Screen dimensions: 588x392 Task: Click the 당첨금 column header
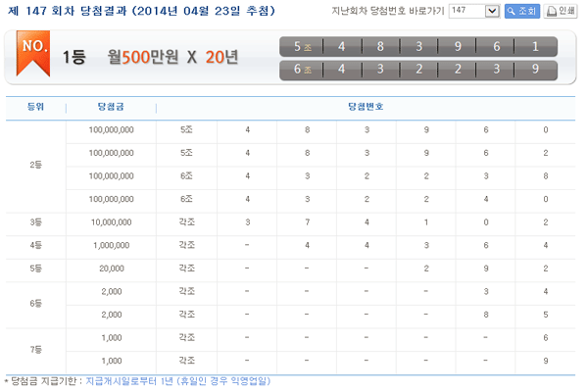tap(111, 105)
